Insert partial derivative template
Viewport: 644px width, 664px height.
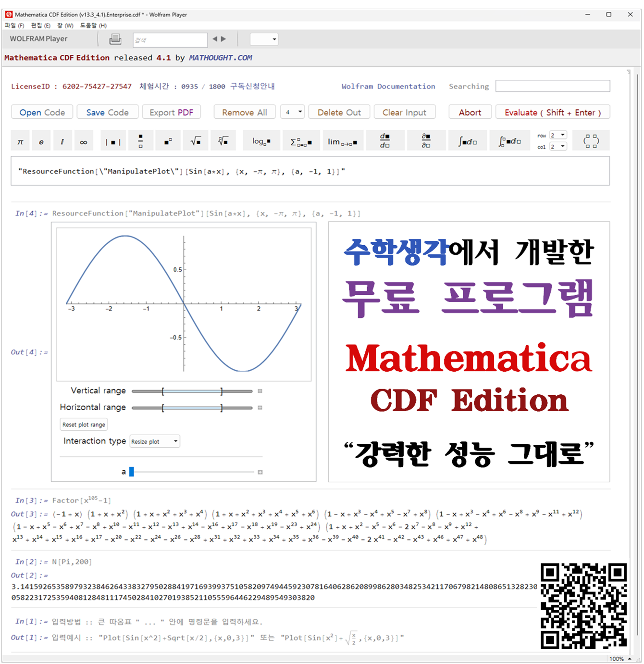[426, 141]
